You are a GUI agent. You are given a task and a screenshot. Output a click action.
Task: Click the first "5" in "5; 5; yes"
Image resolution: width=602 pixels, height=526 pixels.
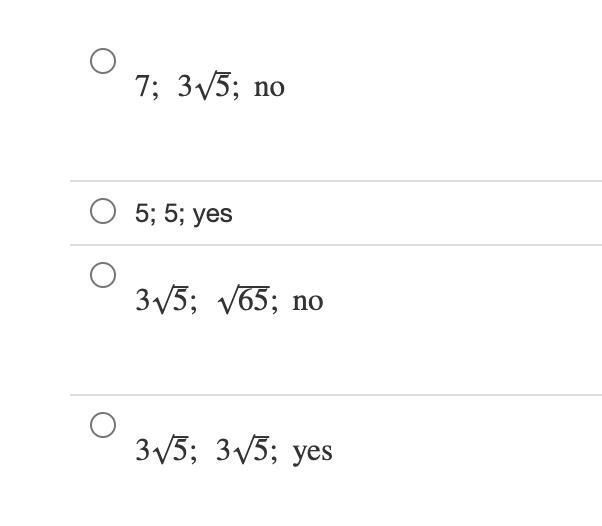pos(141,213)
